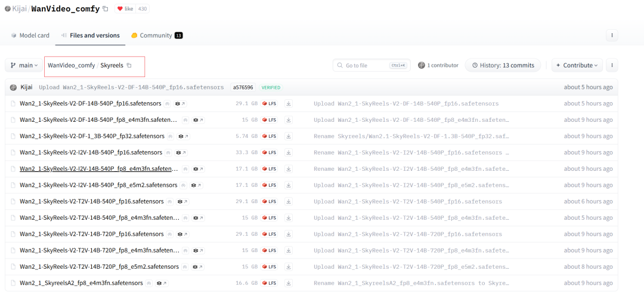644x298 pixels.
Task: Download the T2V-14B-720P_fp8_e5m2 file
Action: pos(289,267)
